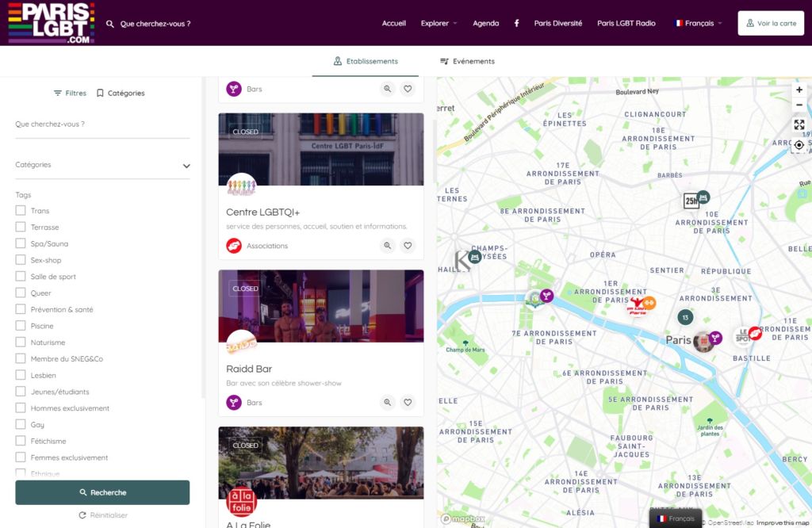Tick the Spa/Sauna checkbox
Image resolution: width=812 pixels, height=528 pixels.
(20, 243)
